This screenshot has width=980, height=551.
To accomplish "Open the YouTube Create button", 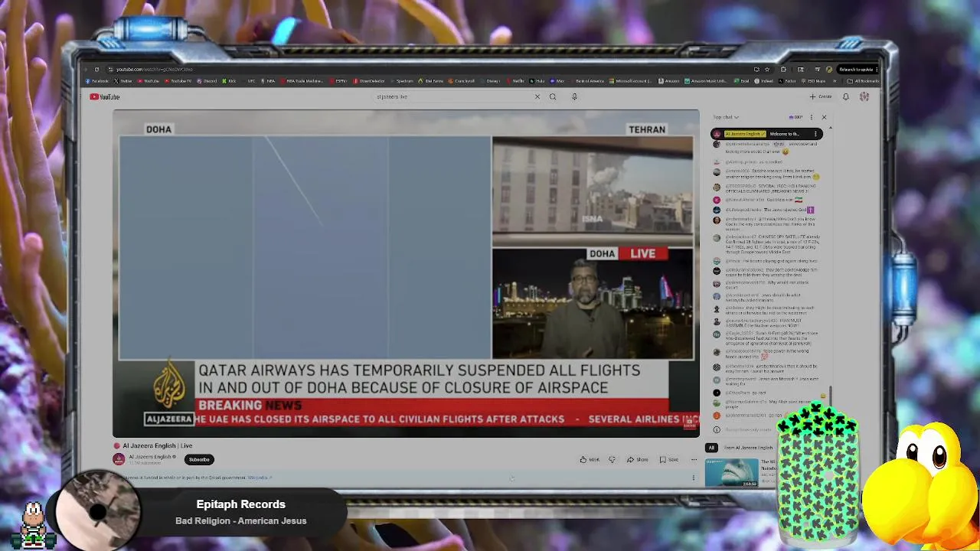I will (821, 96).
